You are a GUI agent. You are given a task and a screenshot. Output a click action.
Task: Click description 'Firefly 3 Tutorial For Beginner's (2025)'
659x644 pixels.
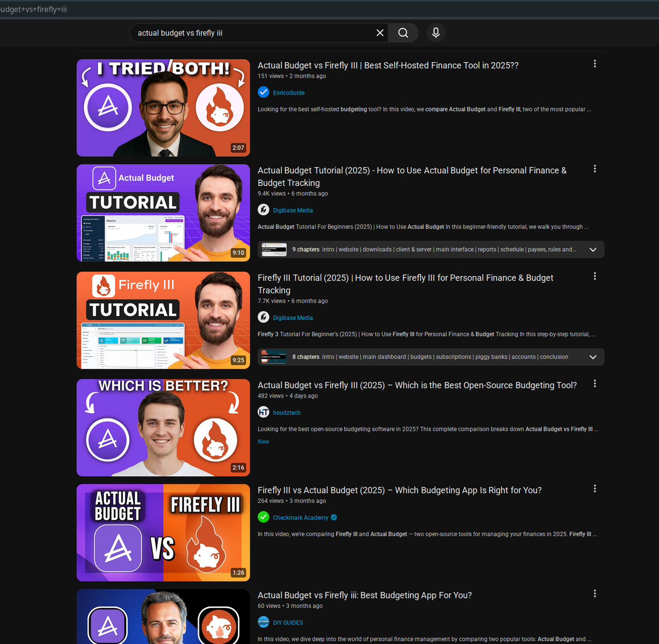coord(427,334)
